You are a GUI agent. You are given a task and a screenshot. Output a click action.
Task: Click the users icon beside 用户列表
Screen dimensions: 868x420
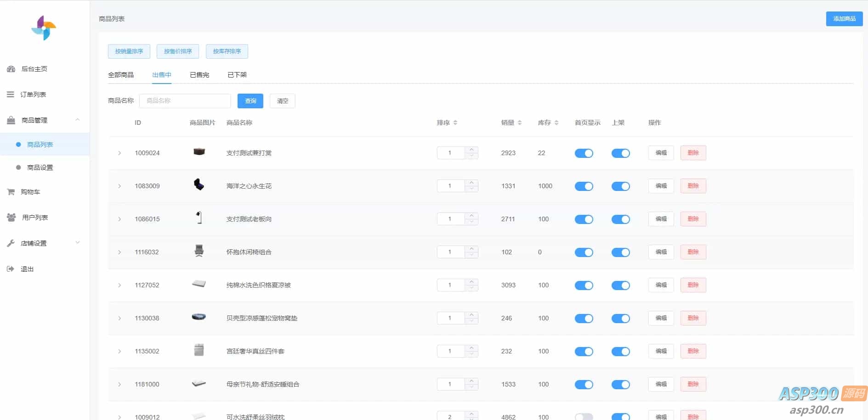(x=11, y=218)
